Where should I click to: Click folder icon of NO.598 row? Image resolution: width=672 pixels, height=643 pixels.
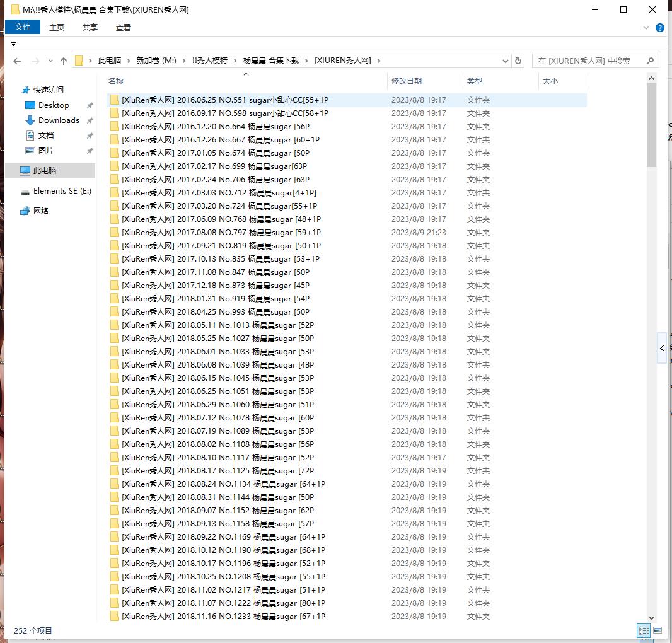pos(114,113)
